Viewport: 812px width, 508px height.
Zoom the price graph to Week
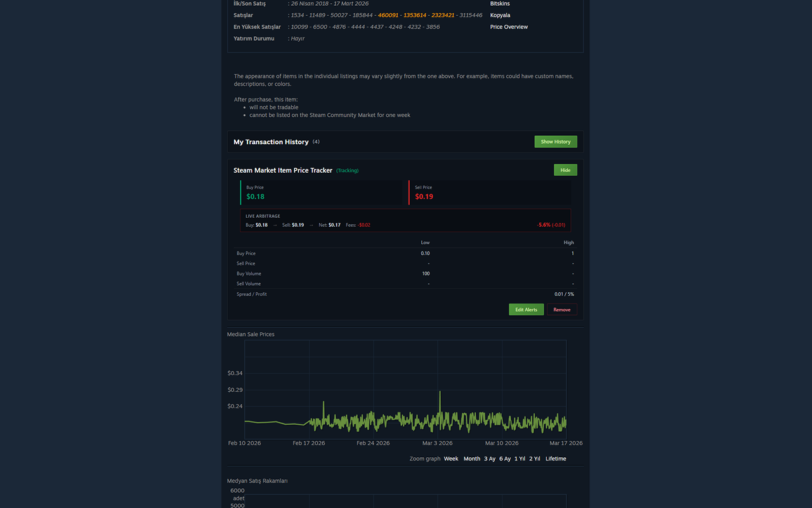[451, 458]
